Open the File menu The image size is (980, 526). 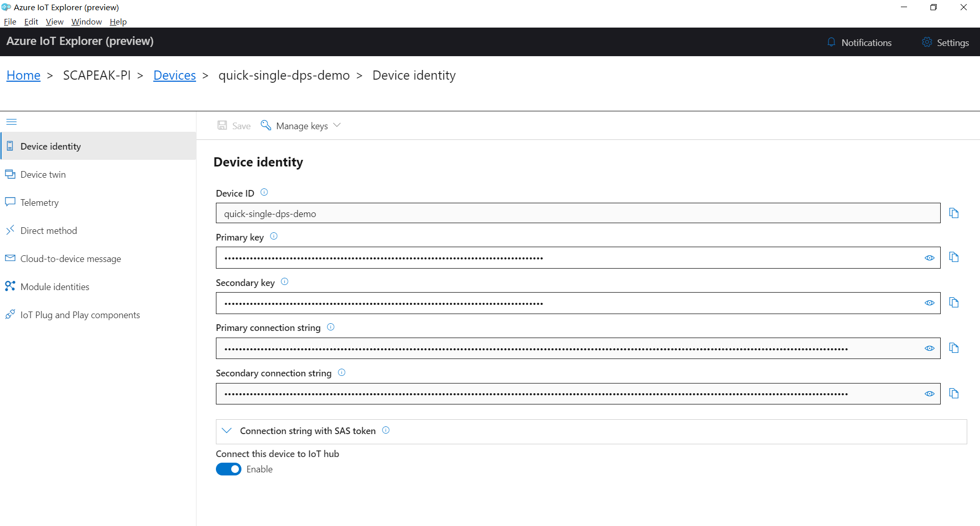(x=10, y=21)
